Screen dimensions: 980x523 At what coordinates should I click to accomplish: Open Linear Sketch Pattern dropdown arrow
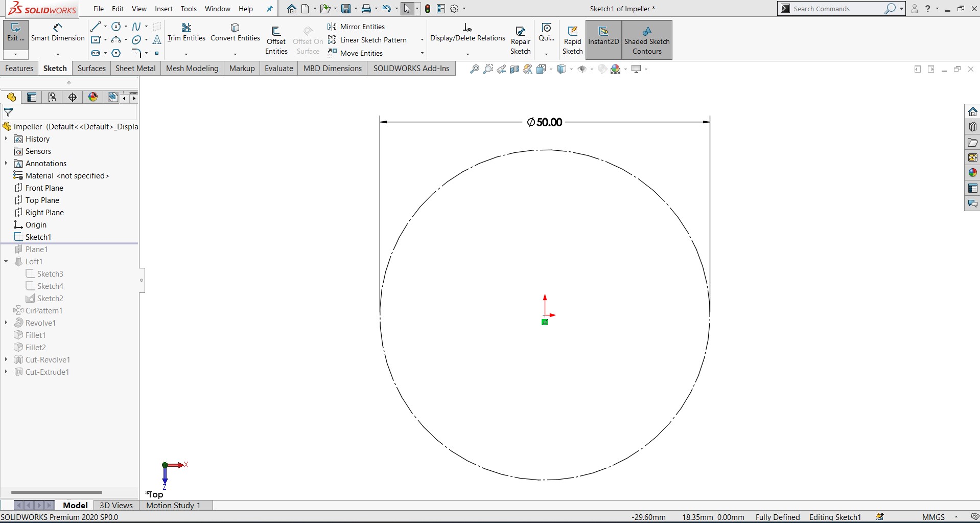422,40
